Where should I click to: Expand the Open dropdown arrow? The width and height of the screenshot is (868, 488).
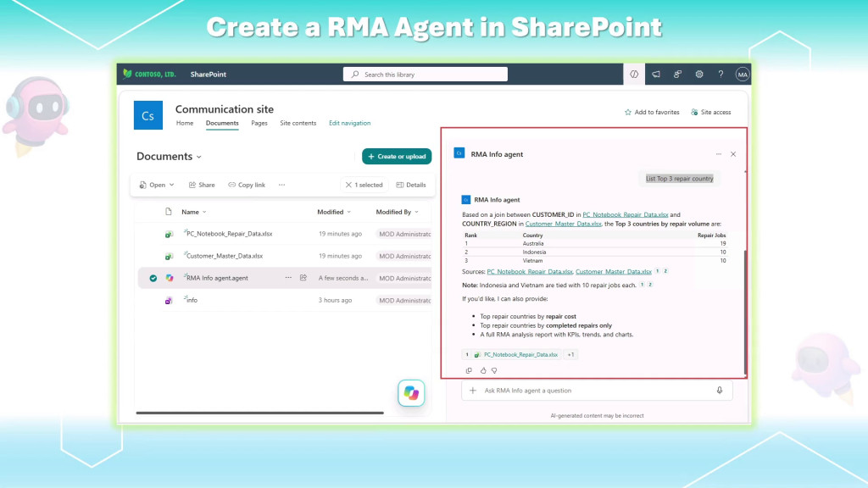(171, 185)
